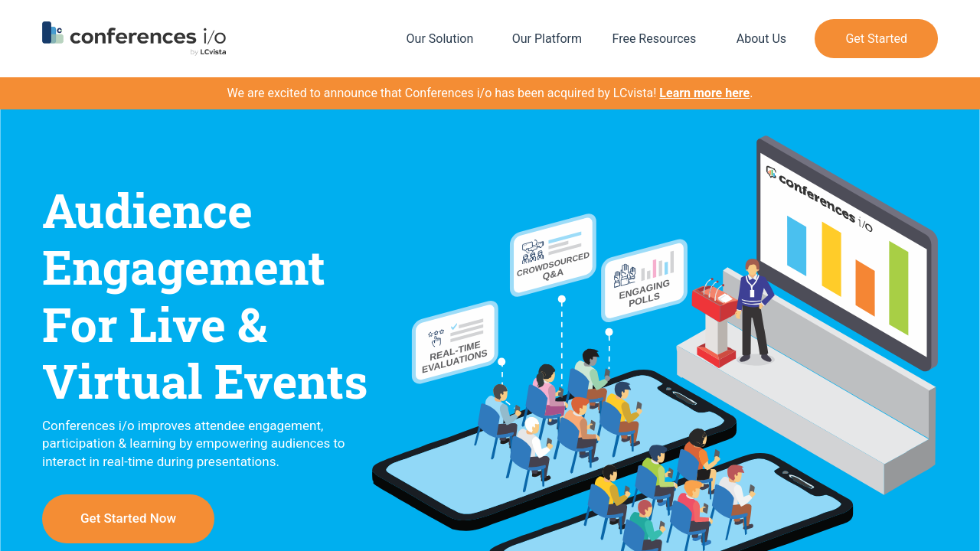Click the presenter at the red podium
980x551 pixels.
point(754,311)
